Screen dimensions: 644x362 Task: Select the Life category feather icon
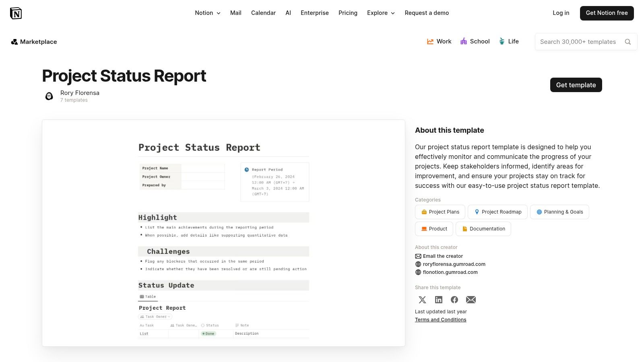coord(502,41)
